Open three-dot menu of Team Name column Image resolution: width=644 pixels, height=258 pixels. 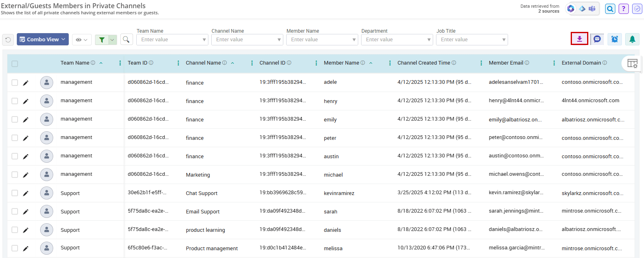[x=120, y=63]
